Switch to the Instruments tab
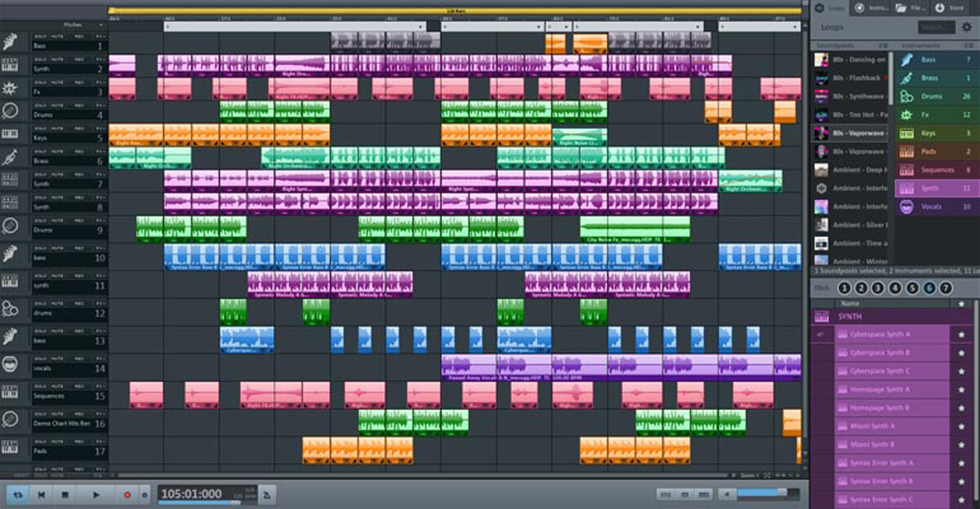The image size is (980, 509). tap(871, 8)
